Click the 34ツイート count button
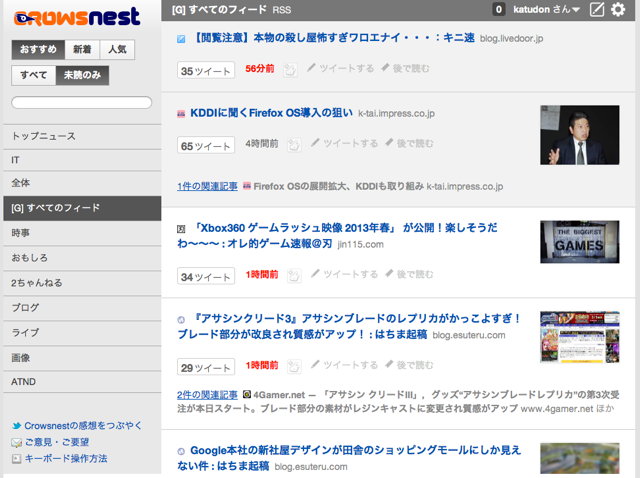Screen dimensions: 640x478 click(206, 276)
